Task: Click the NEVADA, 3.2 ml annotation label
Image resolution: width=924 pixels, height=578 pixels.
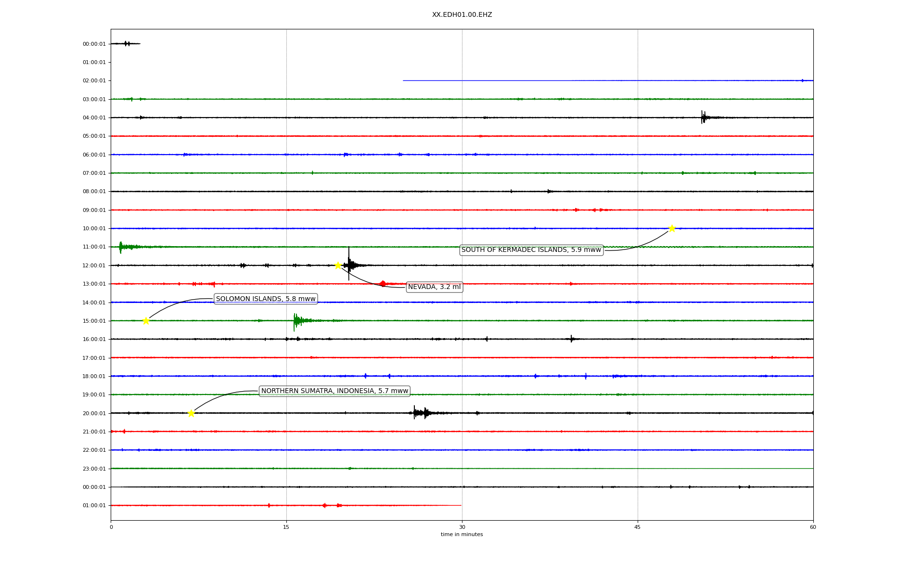Action: point(434,287)
